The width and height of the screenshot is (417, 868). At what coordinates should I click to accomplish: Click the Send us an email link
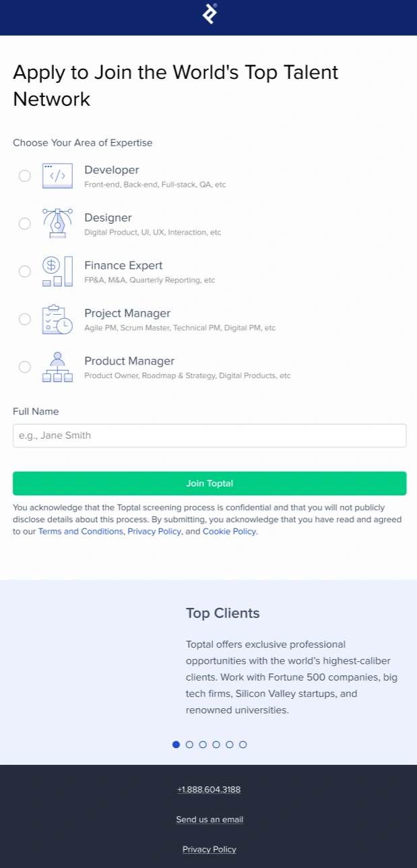click(x=210, y=819)
